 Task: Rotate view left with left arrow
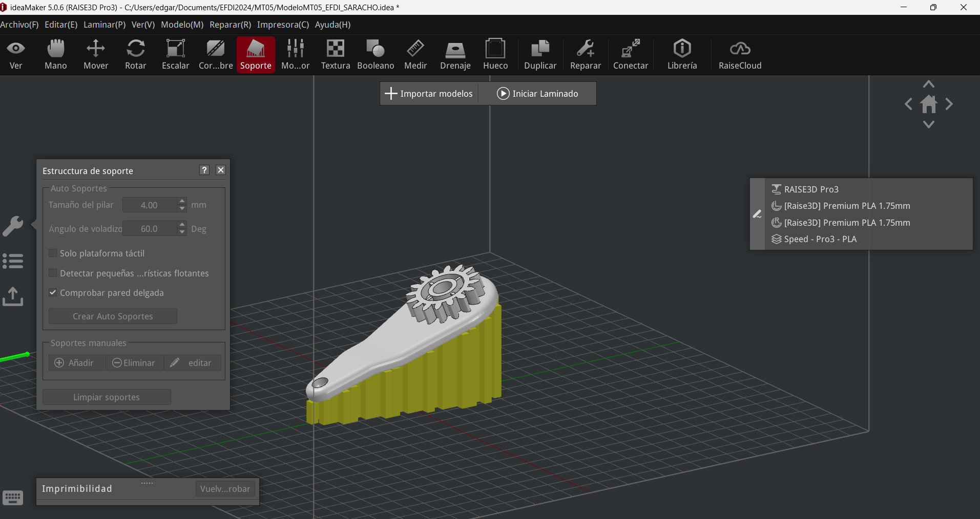(x=908, y=104)
